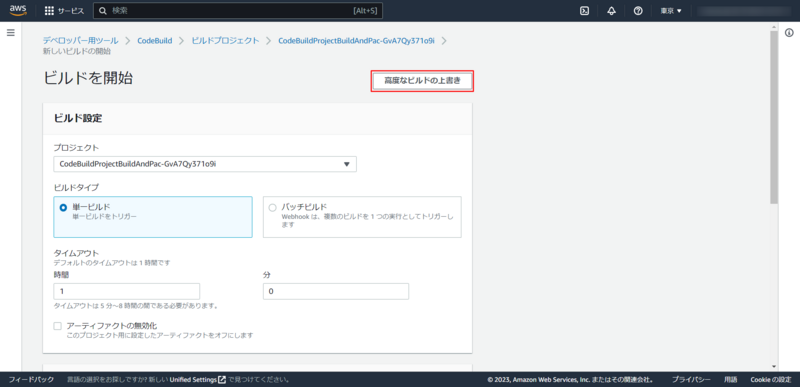This screenshot has width=800, height=387.
Task: Click 高度なビルドの上書き button
Action: pyautogui.click(x=422, y=81)
